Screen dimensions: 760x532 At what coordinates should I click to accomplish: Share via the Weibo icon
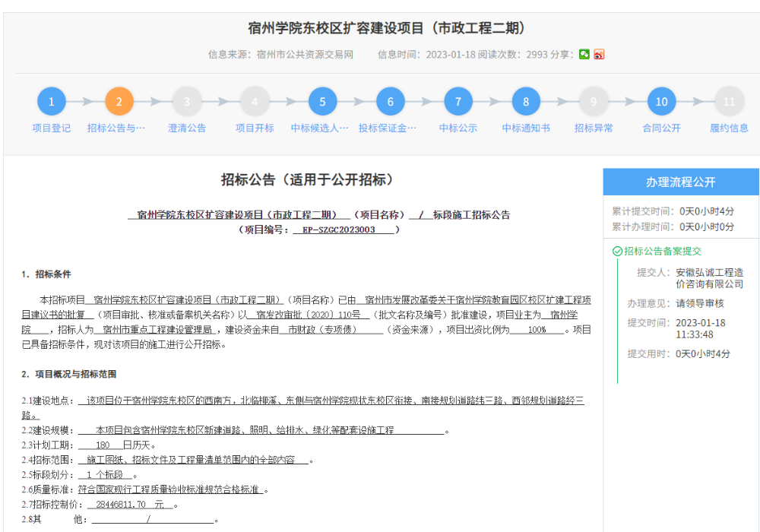point(599,54)
